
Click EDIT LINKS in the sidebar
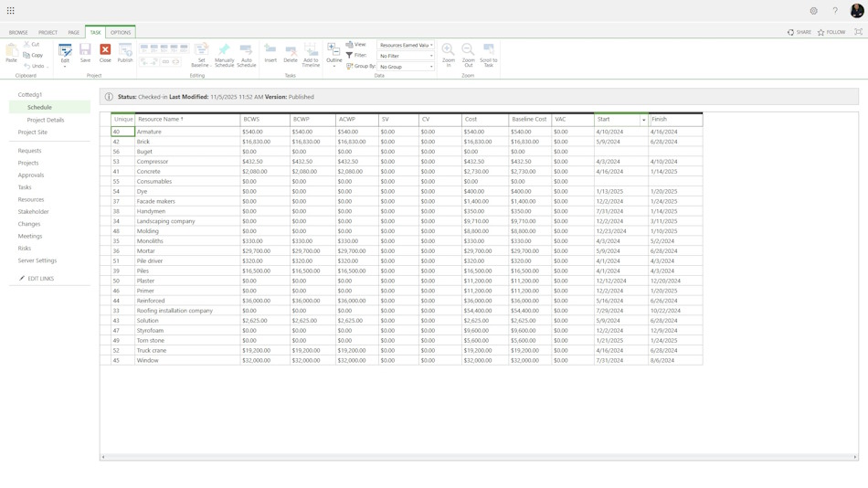37,279
